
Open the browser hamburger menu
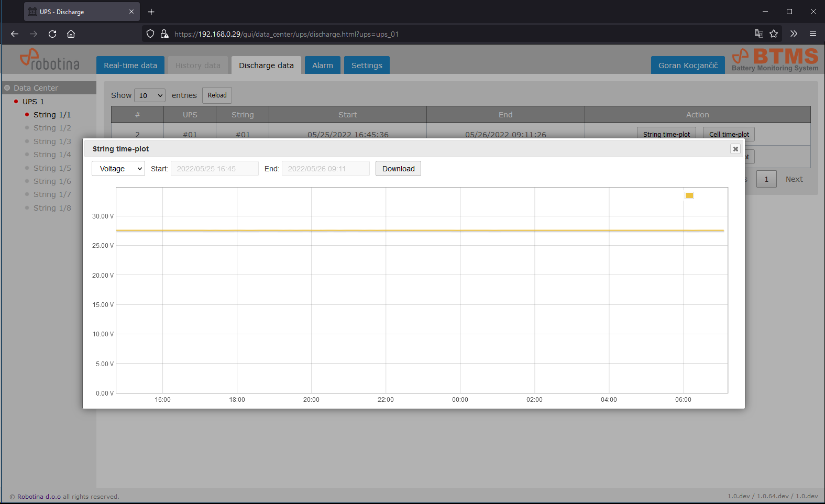812,34
